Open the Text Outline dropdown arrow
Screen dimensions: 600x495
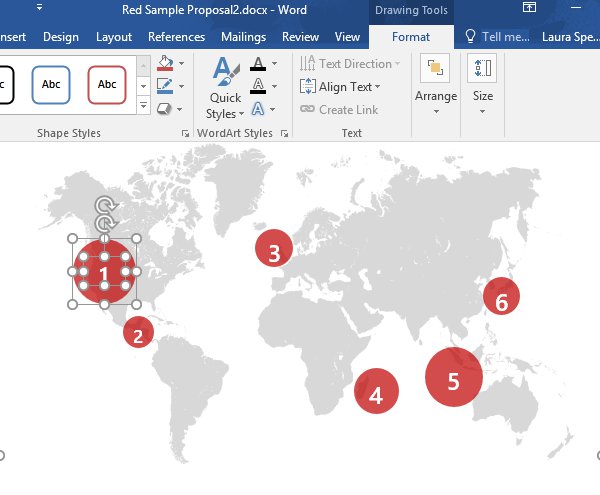click(x=274, y=86)
